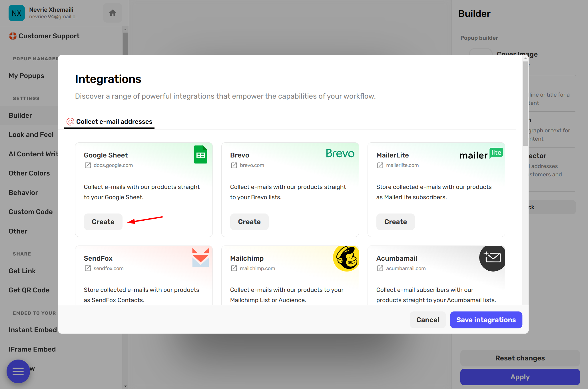Select the Collect e-mail addresses tab
The image size is (588, 389).
[x=109, y=122]
